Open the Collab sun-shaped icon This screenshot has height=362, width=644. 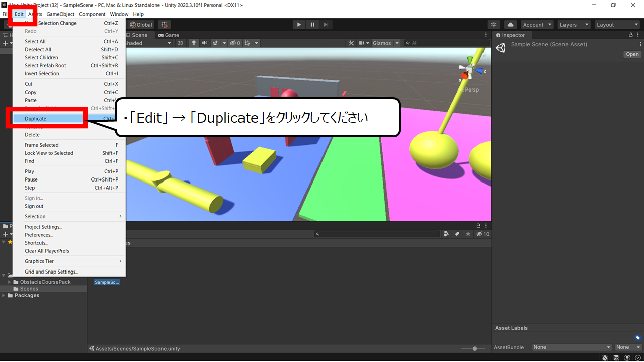click(494, 25)
